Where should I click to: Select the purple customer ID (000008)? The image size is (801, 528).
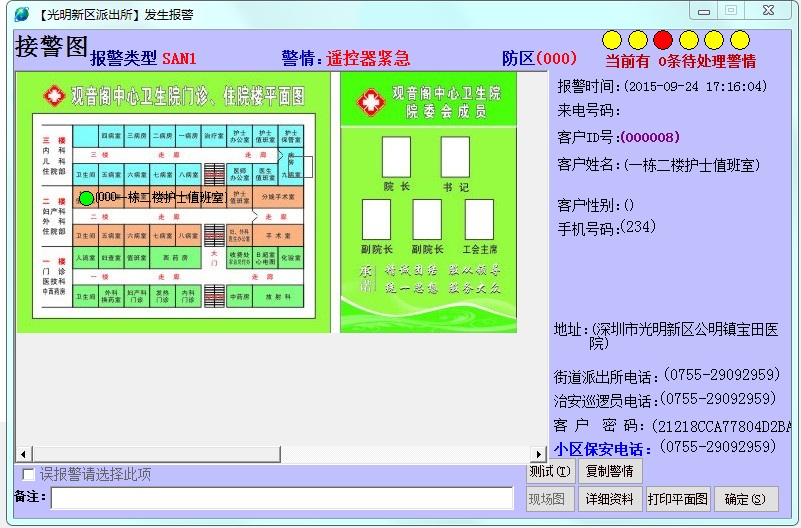tap(650, 137)
